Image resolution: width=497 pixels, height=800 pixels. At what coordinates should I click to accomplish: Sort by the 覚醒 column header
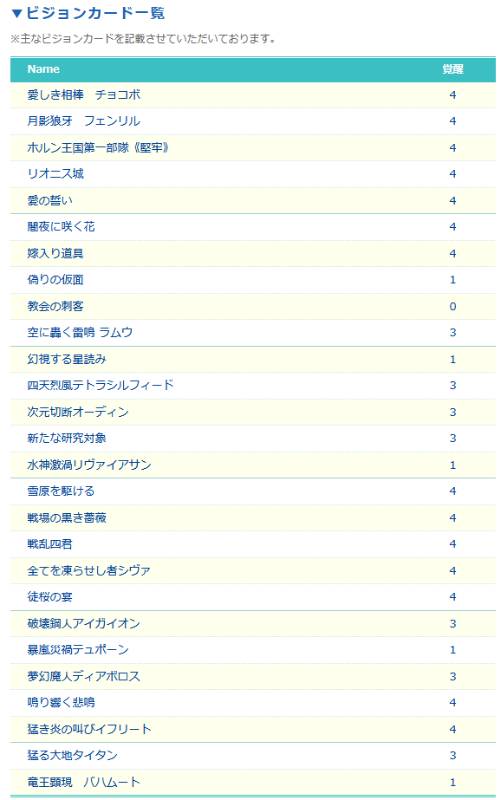(x=453, y=69)
